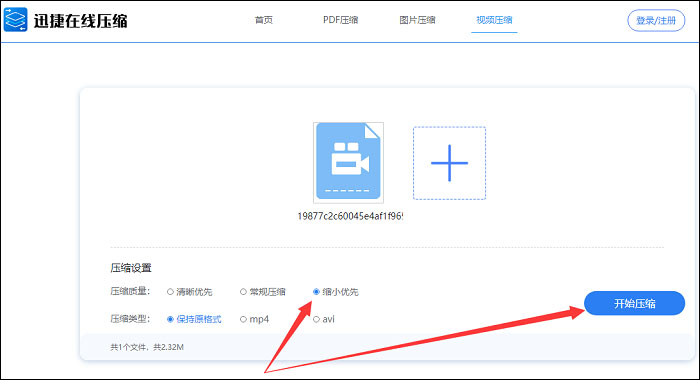Choose 保持原格式 compression type
This screenshot has width=700, height=380.
(x=194, y=319)
